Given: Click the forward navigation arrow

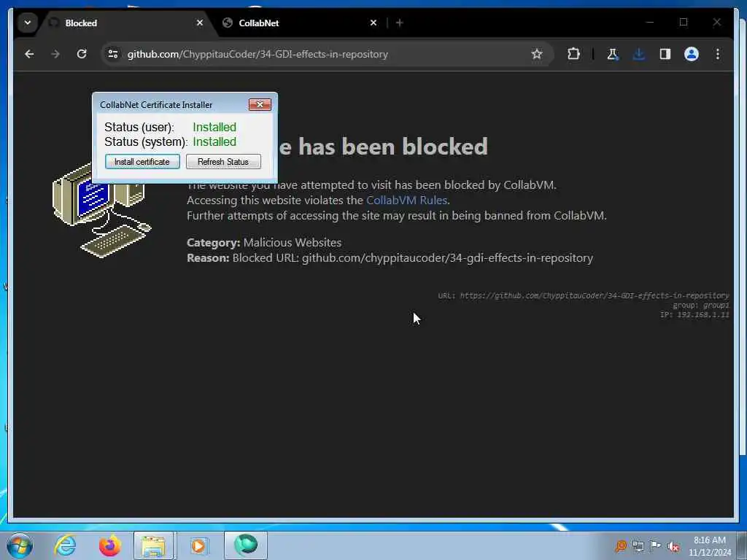Looking at the screenshot, I should [55, 54].
